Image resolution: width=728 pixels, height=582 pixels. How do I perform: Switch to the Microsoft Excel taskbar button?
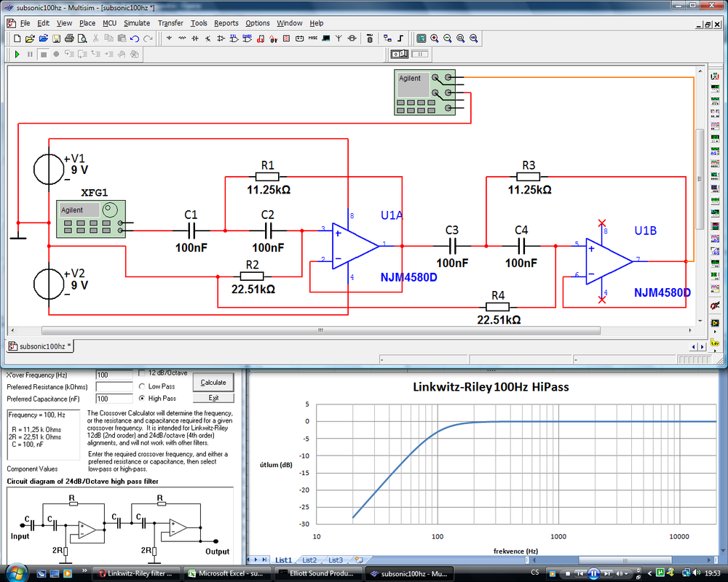(226, 574)
